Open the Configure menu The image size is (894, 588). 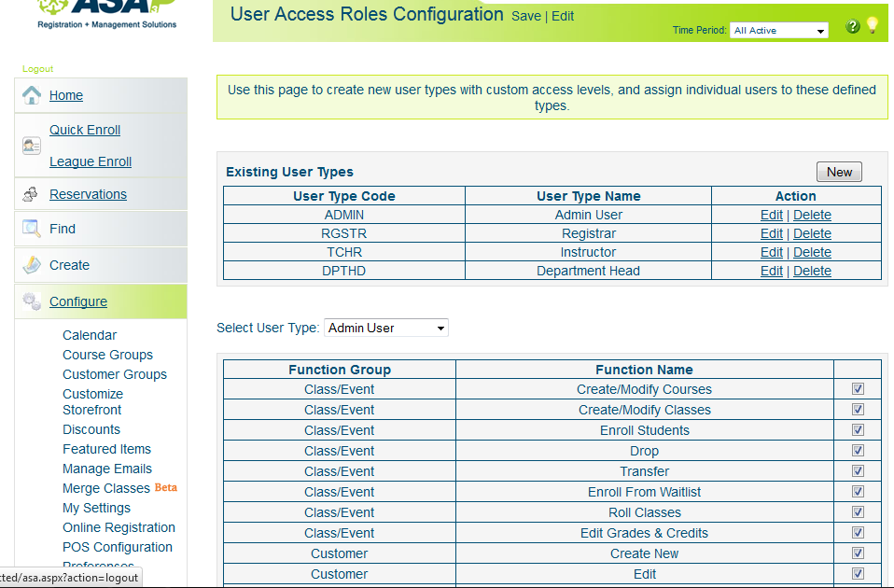point(78,301)
